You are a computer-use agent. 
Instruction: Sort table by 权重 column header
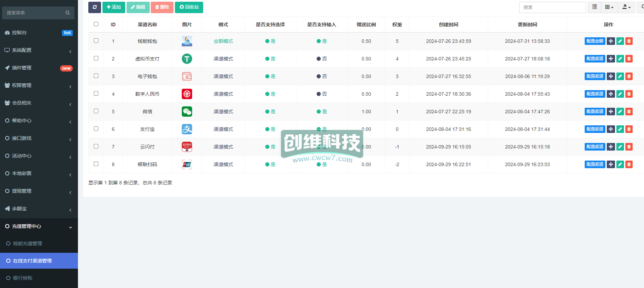click(397, 25)
